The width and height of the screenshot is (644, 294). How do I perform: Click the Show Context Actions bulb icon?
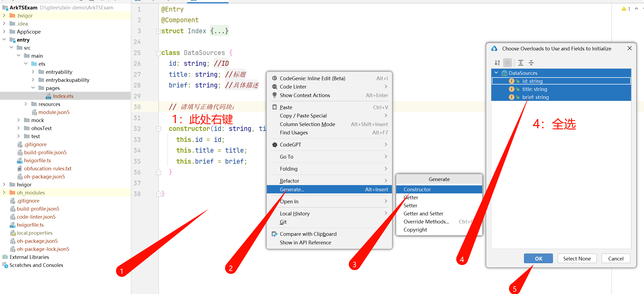275,95
